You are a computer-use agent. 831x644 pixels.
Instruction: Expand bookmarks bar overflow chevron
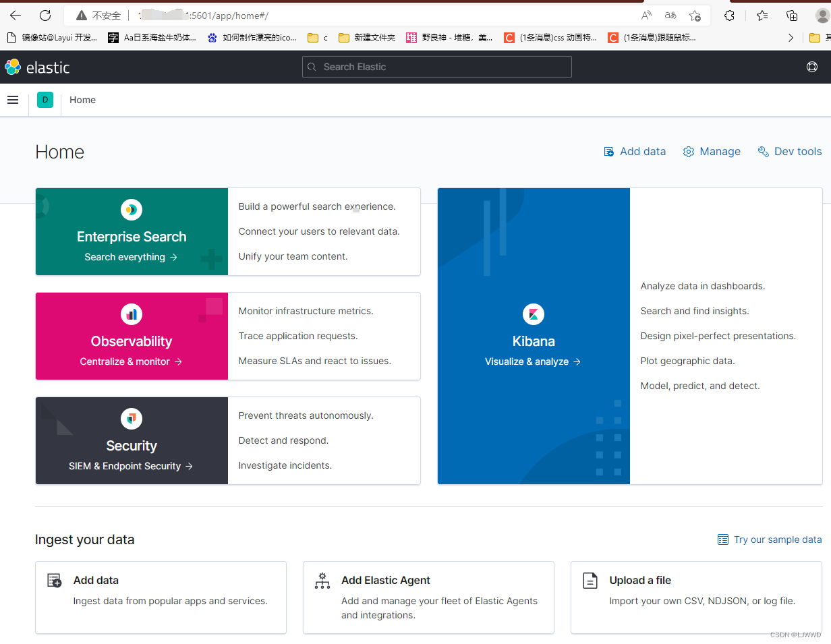tap(791, 38)
